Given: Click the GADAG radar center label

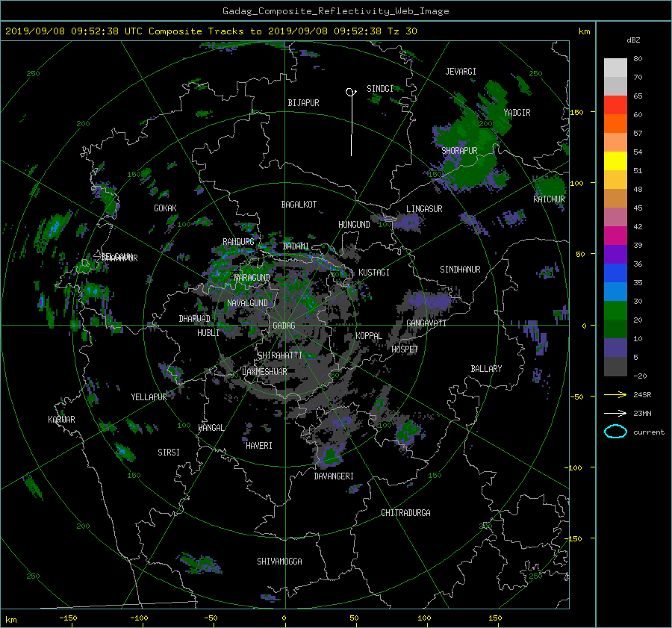Looking at the screenshot, I should tap(284, 326).
